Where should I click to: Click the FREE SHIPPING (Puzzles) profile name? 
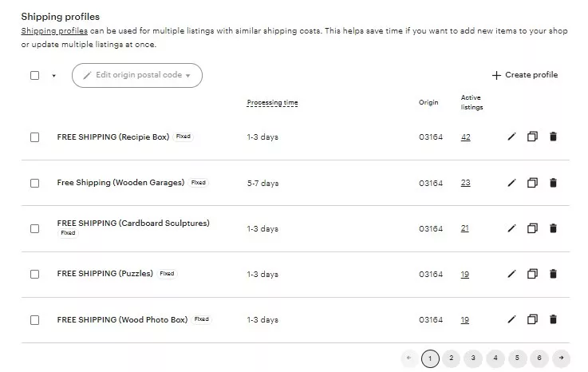[105, 274]
